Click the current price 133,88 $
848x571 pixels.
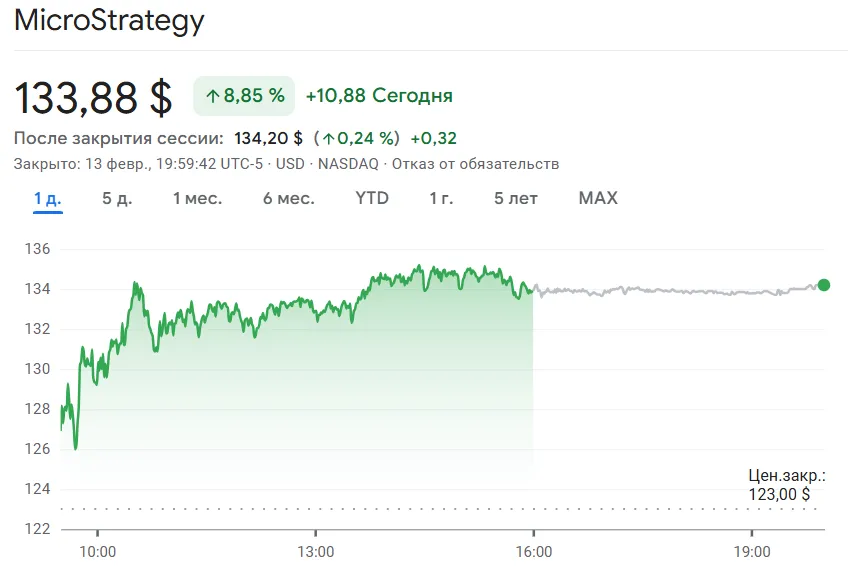point(93,97)
